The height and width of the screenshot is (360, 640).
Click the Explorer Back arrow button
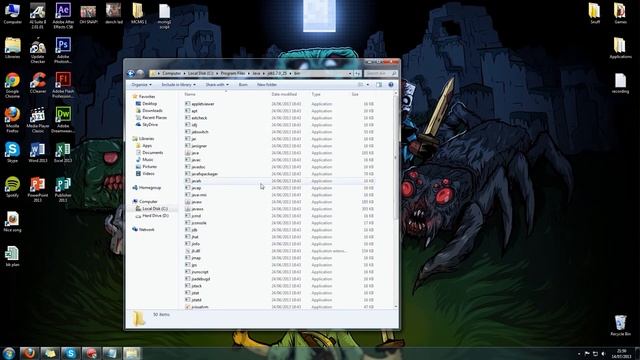point(131,73)
